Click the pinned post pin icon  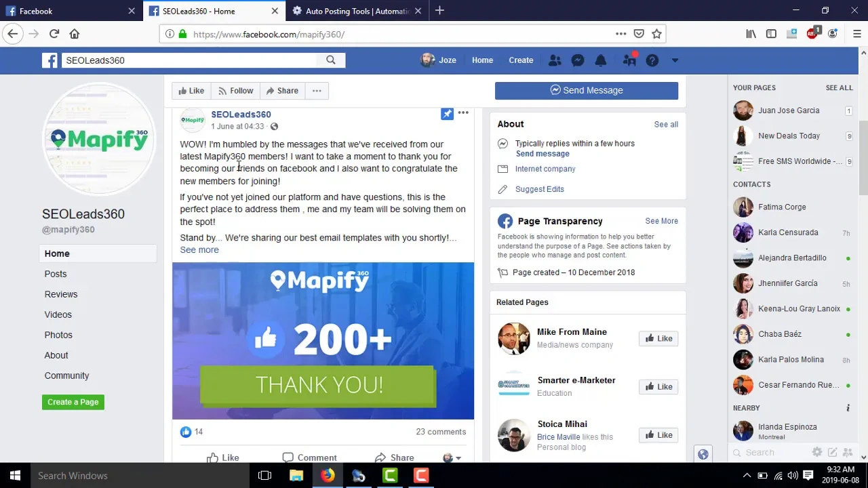[x=447, y=114]
